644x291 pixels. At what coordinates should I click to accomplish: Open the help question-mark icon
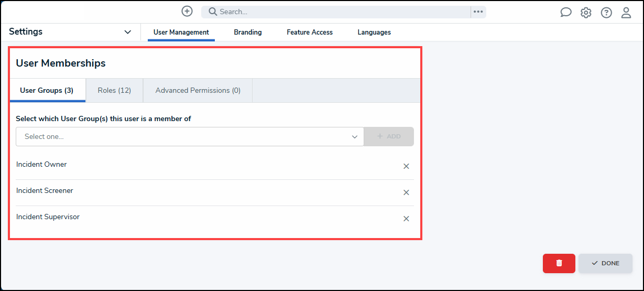pos(606,13)
